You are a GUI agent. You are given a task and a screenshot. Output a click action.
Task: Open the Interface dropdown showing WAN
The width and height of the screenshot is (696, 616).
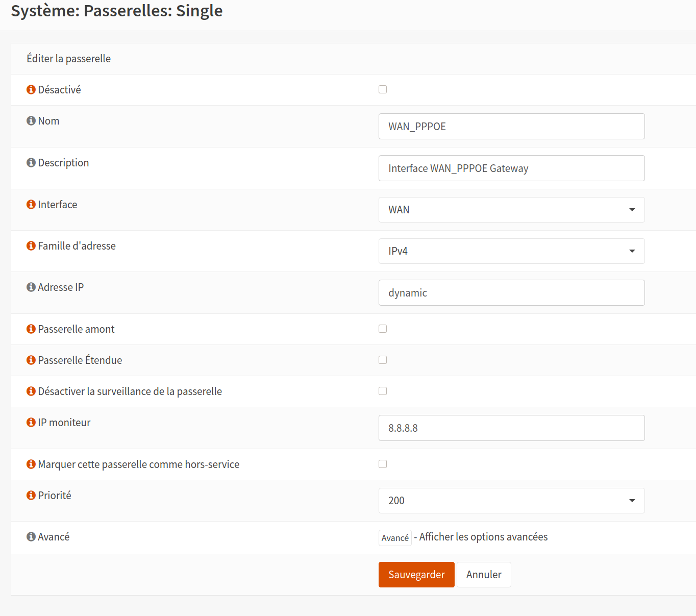[511, 210]
